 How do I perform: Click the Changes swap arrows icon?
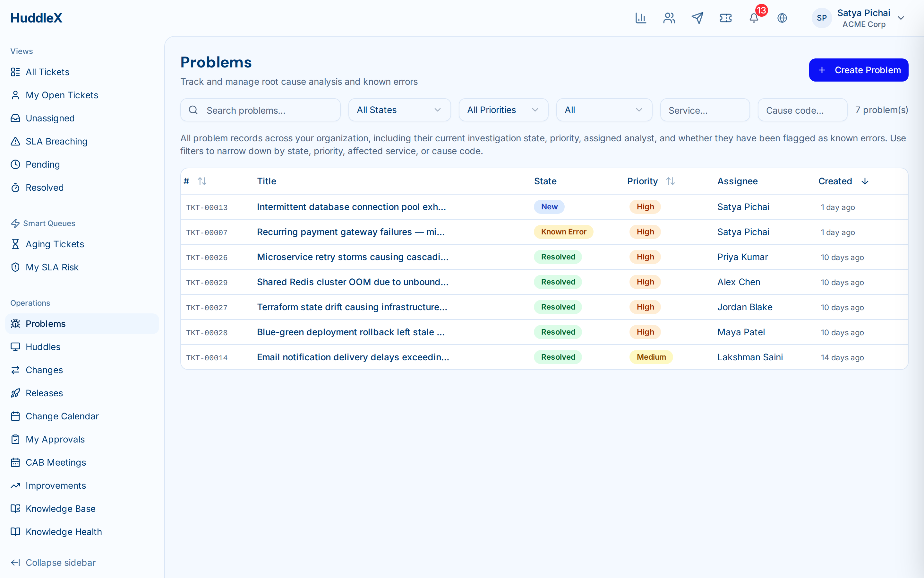pos(15,370)
